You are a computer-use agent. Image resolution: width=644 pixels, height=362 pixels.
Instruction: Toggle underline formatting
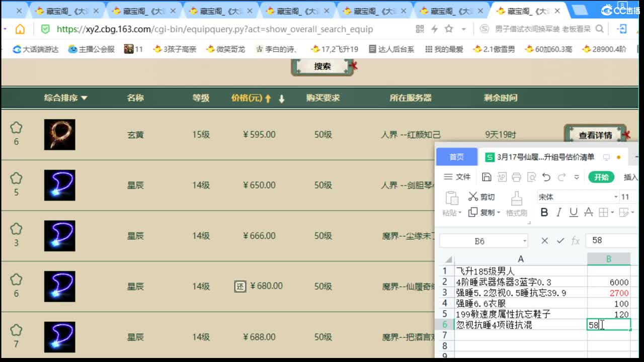(574, 212)
